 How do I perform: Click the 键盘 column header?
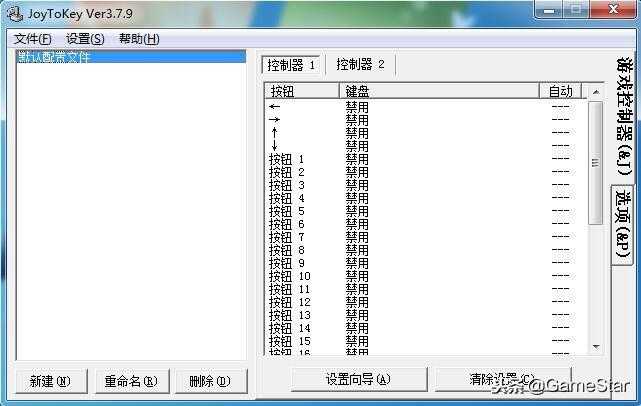[439, 91]
